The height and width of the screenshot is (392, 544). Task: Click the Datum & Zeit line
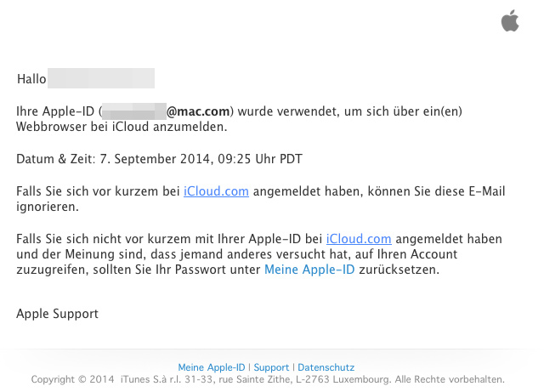pos(159,159)
